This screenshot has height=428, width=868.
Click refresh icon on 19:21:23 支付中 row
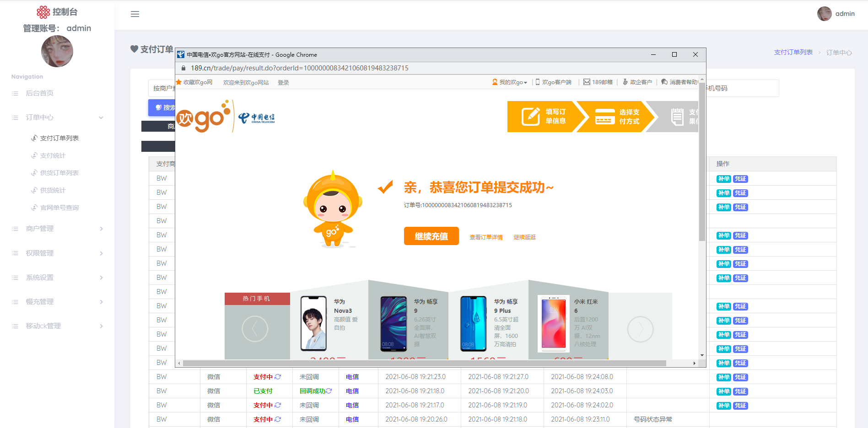tap(278, 377)
